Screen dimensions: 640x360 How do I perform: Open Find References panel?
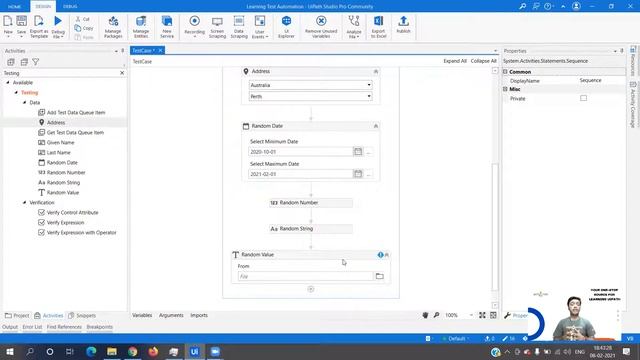click(64, 327)
